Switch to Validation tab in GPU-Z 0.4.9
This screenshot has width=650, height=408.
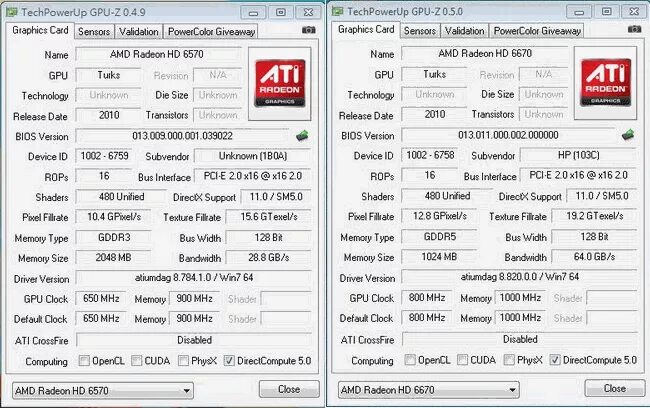coord(139,32)
